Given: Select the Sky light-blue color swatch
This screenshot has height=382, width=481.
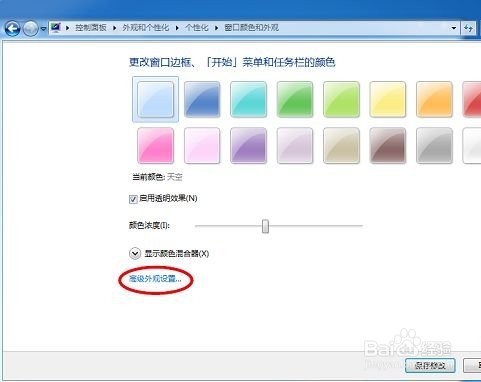Looking at the screenshot, I should point(155,99).
